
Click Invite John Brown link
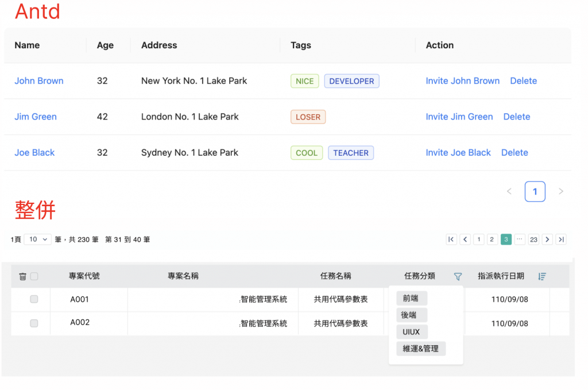click(x=462, y=81)
